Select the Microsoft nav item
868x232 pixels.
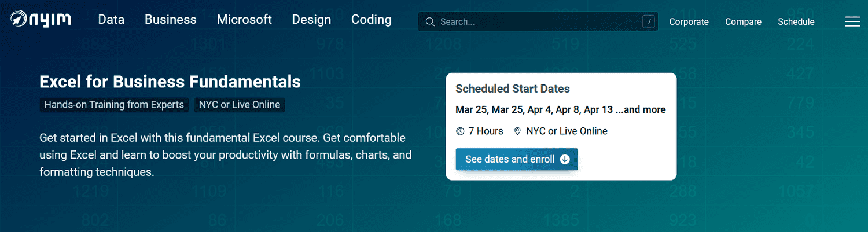244,20
